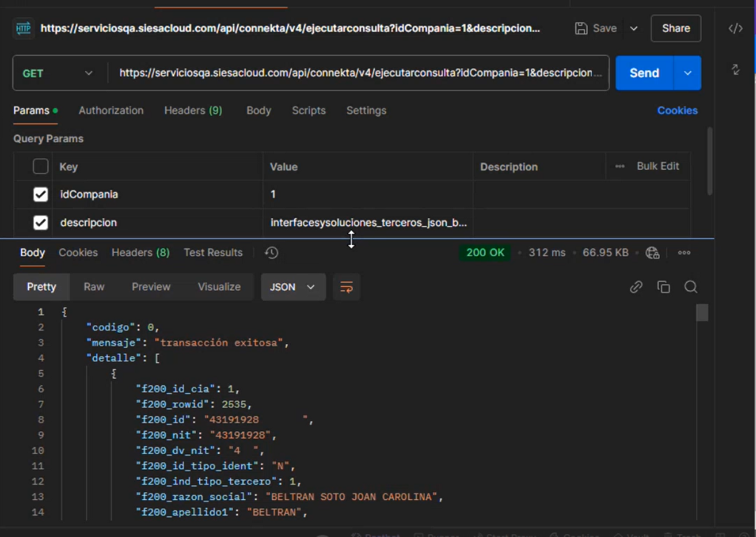Toggle the select-all params checkbox
The height and width of the screenshot is (537, 756).
(x=40, y=166)
